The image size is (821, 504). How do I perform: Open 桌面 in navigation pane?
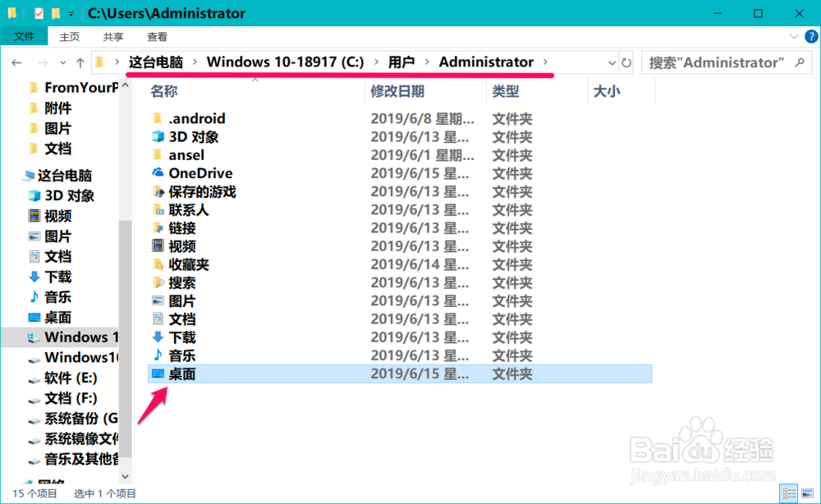[x=57, y=317]
